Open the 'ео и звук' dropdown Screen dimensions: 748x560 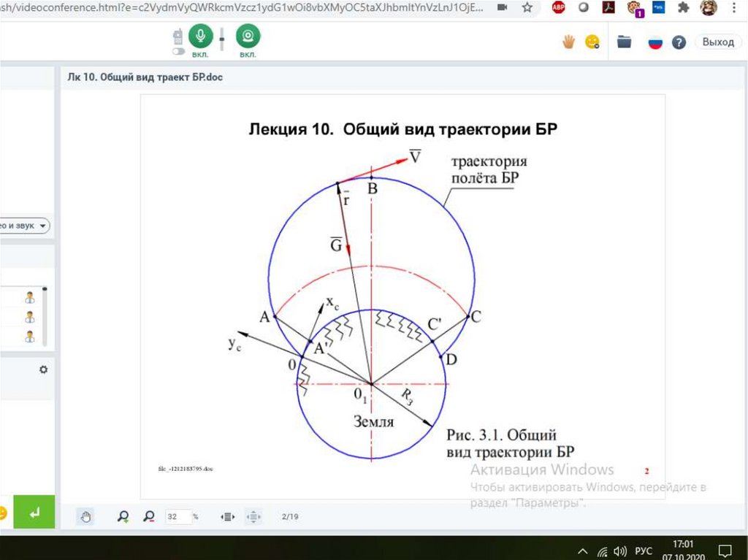[24, 226]
